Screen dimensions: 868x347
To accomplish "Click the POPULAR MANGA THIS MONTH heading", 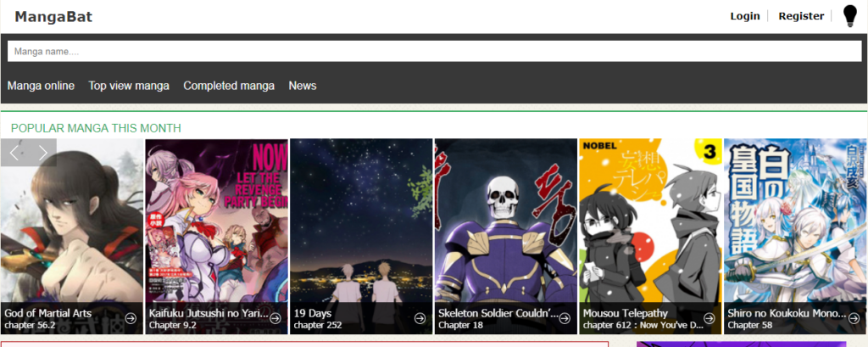I will pos(96,128).
